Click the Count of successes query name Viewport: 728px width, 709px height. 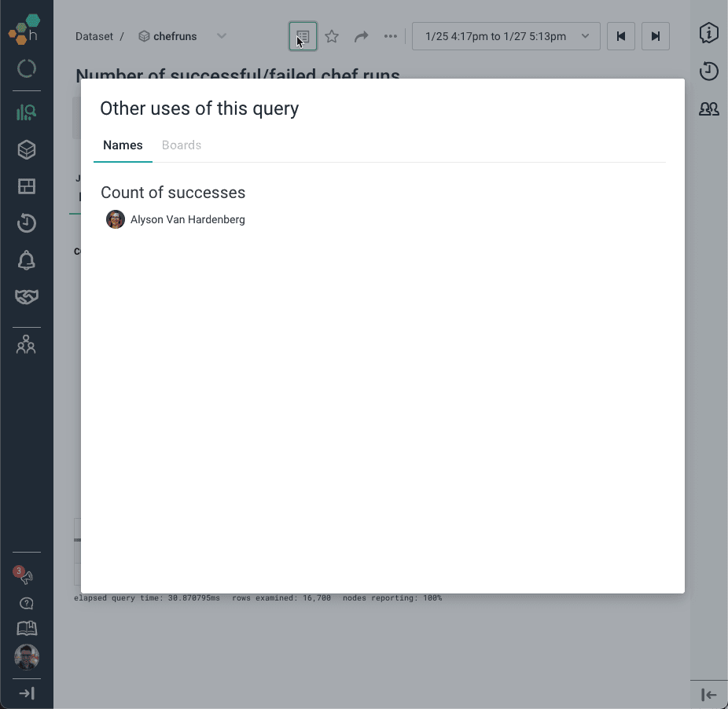pos(173,193)
